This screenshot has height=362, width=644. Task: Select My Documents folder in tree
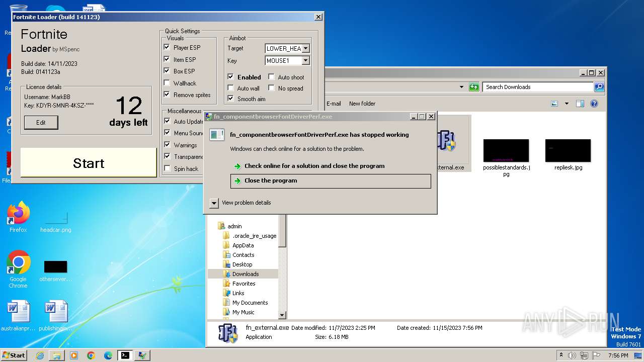click(250, 303)
